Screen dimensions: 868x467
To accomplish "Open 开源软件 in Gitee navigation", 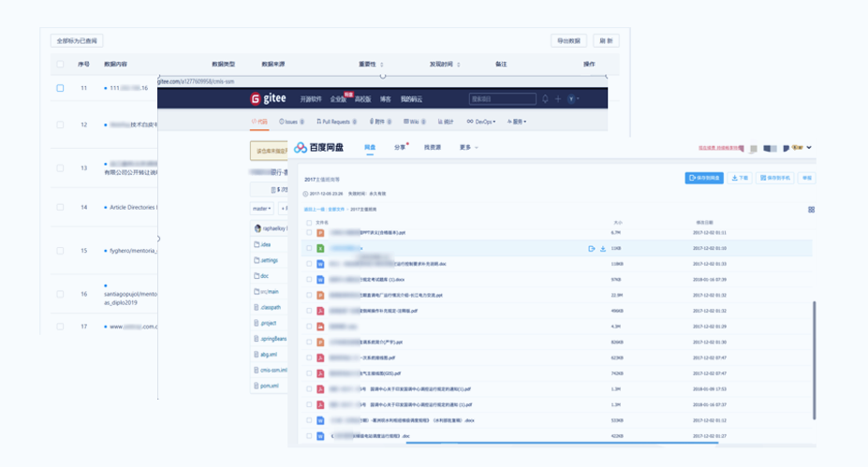I will click(311, 99).
